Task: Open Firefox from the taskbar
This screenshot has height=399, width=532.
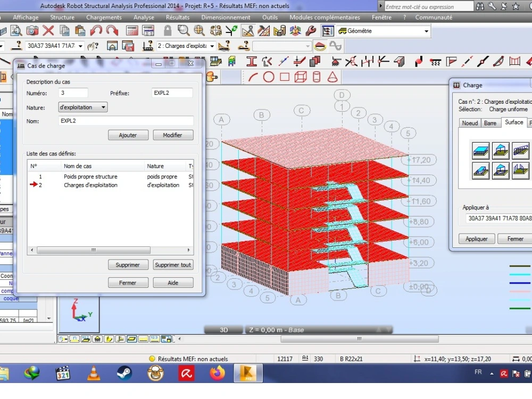Action: point(217,373)
